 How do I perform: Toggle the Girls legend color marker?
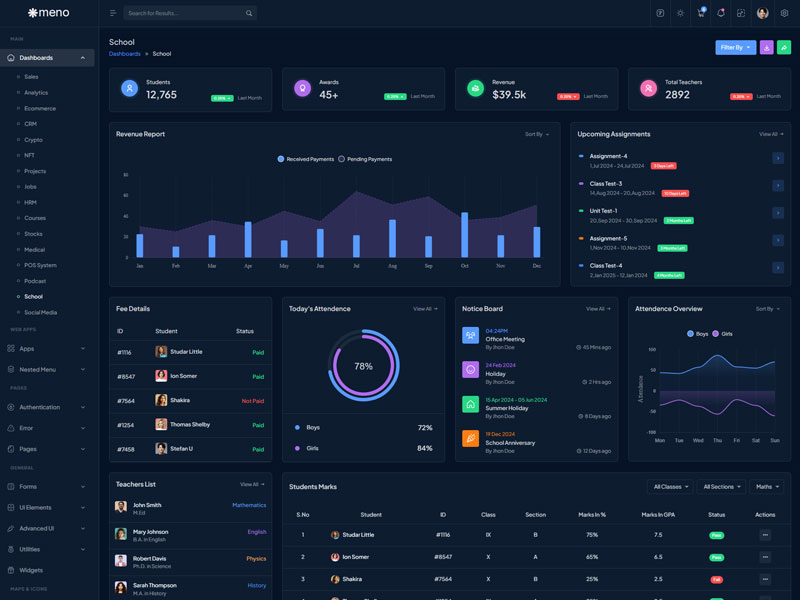[715, 333]
